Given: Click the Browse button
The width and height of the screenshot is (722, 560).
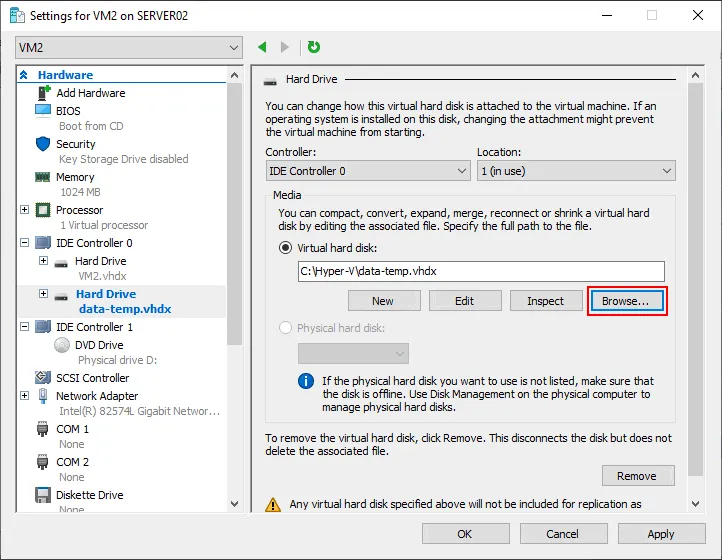Looking at the screenshot, I should click(627, 301).
